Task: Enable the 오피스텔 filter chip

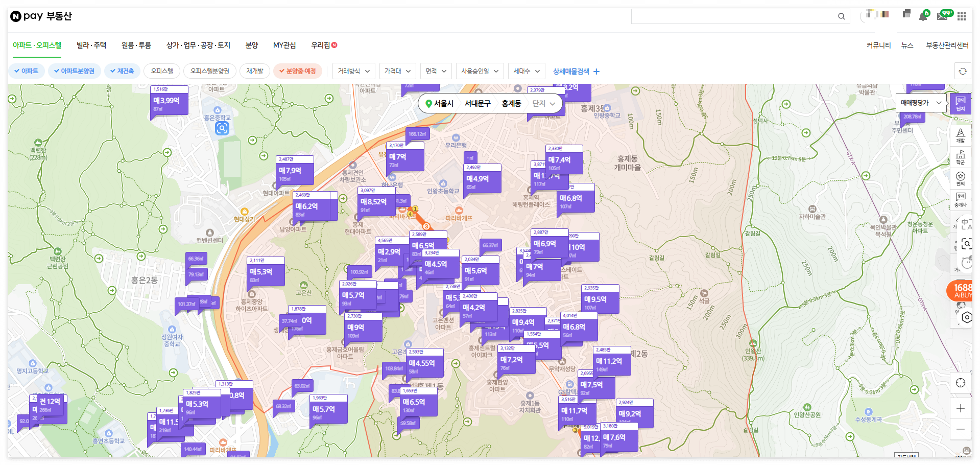Action: 162,71
